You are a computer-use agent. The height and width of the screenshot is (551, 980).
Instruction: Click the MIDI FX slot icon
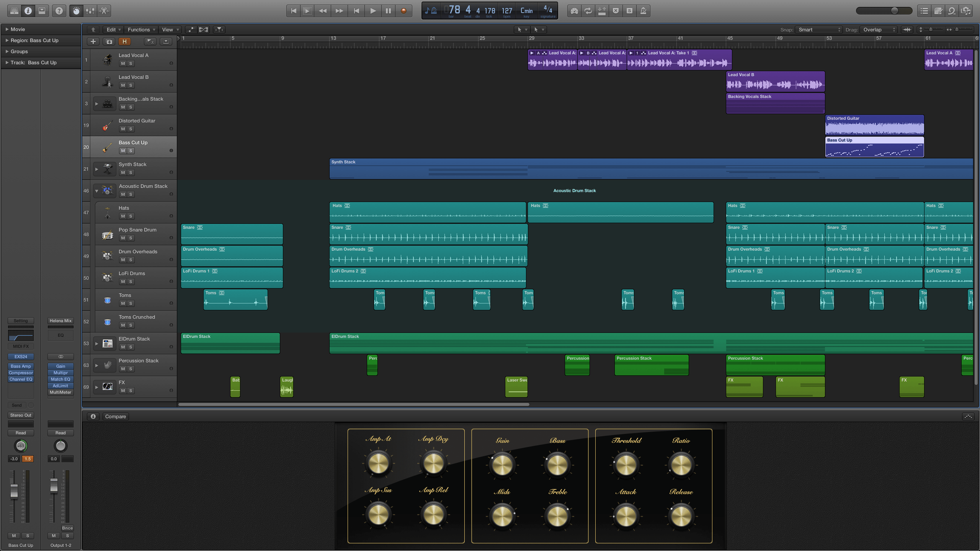pyautogui.click(x=20, y=346)
